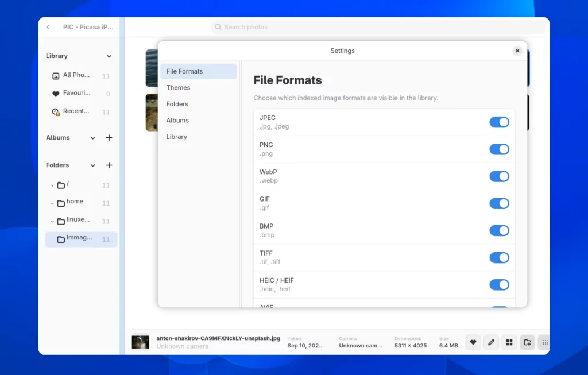The width and height of the screenshot is (588, 375).
Task: Click the folder icon beside home
Action: tap(61, 203)
